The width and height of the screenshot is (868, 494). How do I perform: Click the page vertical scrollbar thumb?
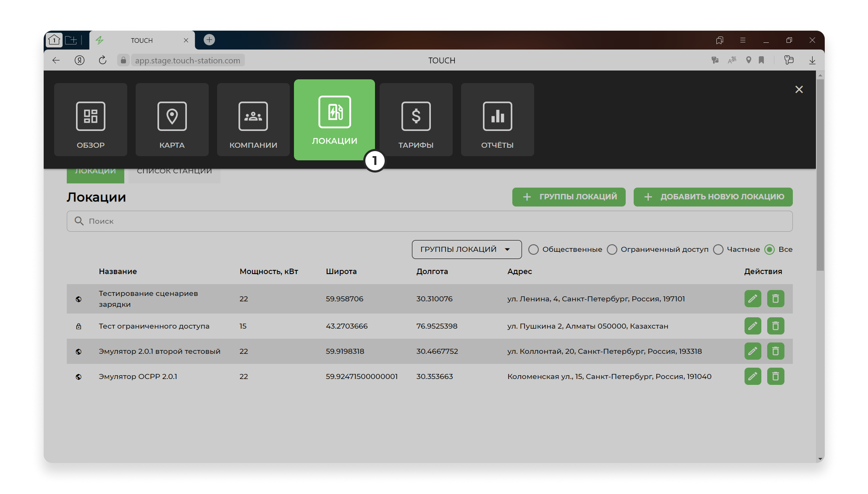[820, 174]
